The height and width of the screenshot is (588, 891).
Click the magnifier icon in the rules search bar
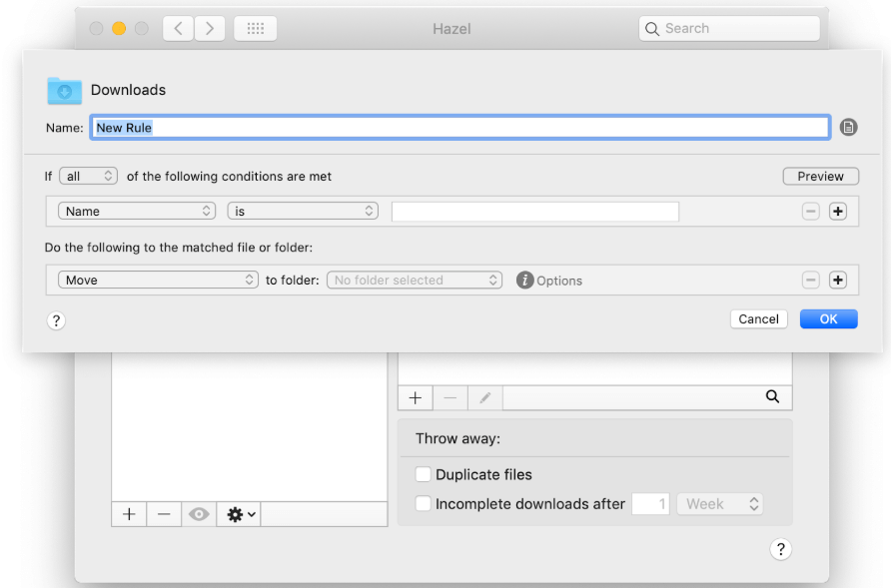pyautogui.click(x=772, y=396)
